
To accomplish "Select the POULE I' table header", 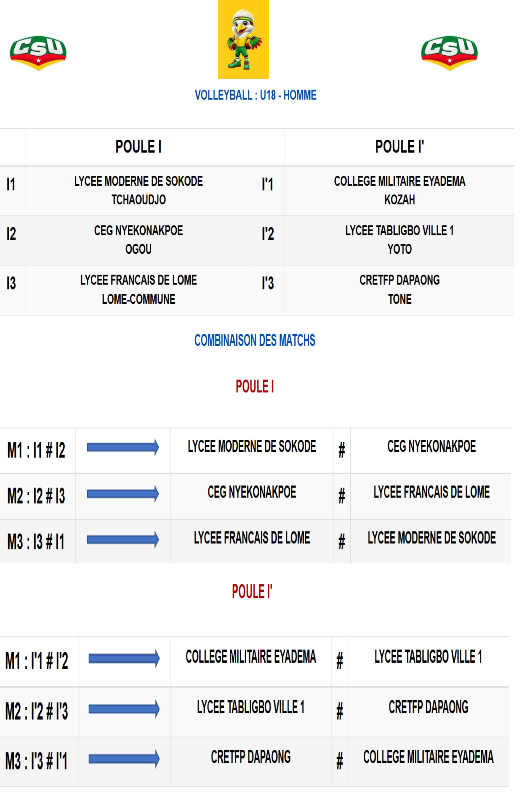I will click(399, 147).
